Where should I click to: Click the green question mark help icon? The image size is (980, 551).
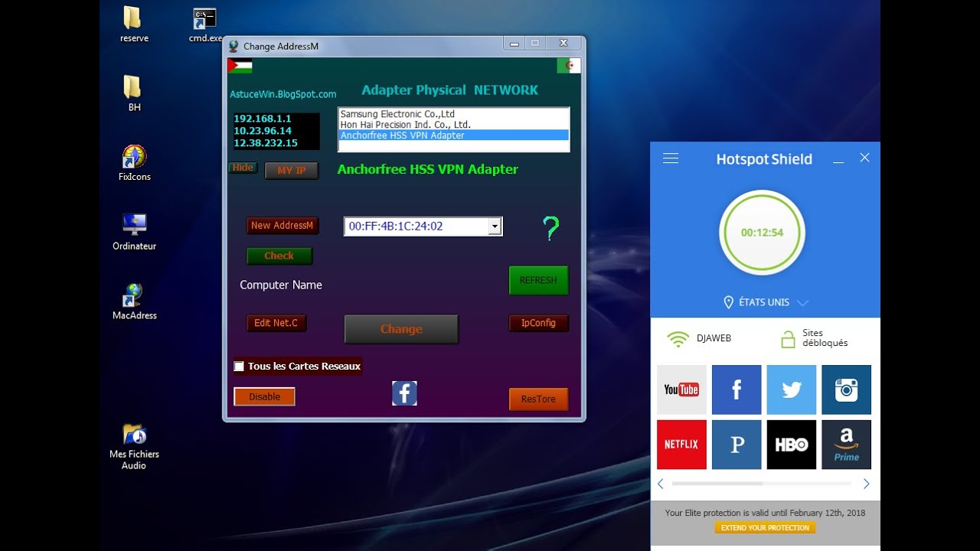pyautogui.click(x=550, y=228)
